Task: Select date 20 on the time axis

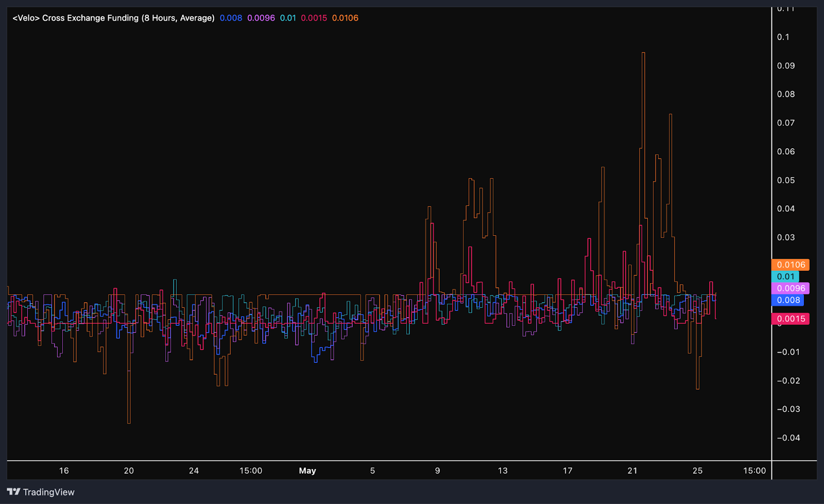Action: [129, 471]
